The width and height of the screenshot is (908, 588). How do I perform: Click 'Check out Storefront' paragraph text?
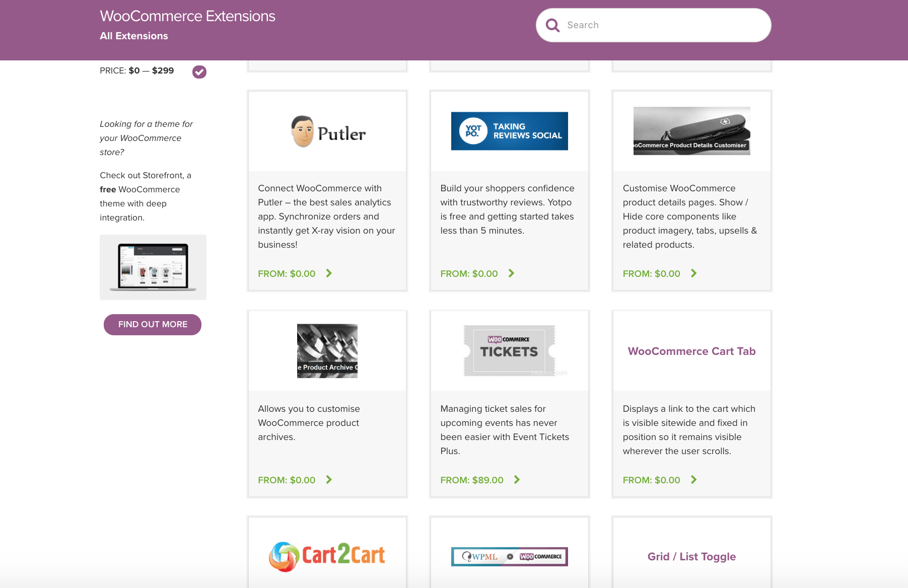[146, 196]
